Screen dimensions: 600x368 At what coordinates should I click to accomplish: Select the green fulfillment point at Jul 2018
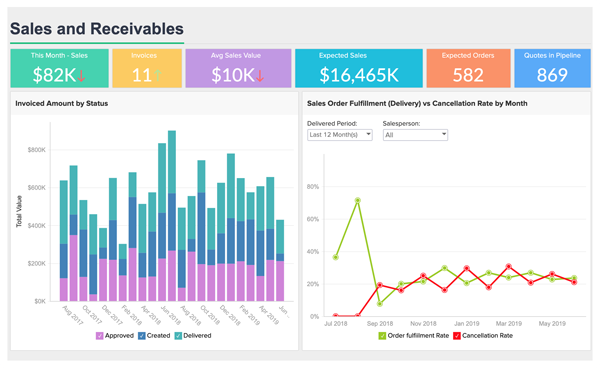(336, 257)
